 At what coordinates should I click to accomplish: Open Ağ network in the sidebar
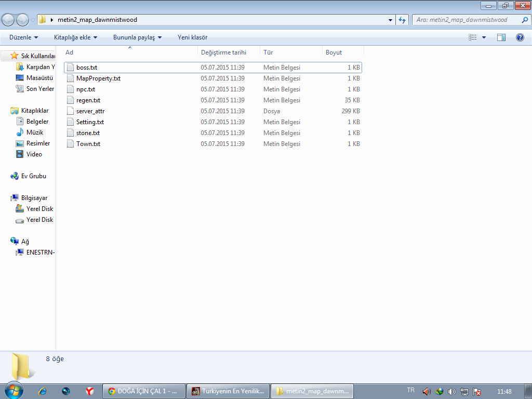coord(20,241)
